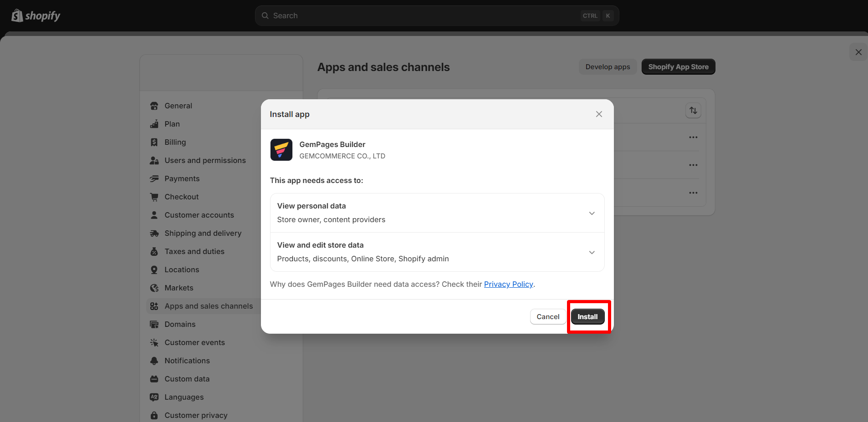Click the Shopify logo in top bar
This screenshot has height=422, width=868.
click(36, 15)
